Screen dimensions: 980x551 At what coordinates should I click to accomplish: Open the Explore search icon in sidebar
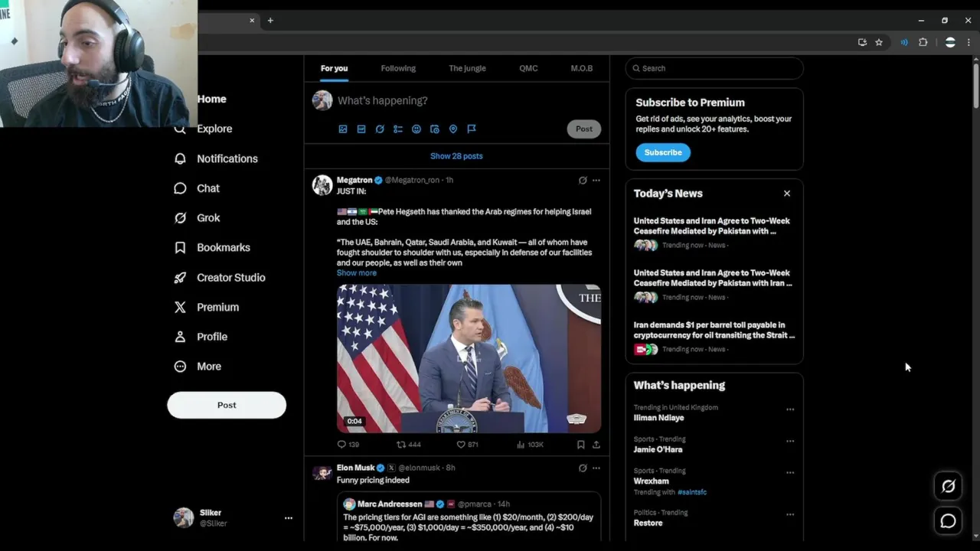(180, 129)
